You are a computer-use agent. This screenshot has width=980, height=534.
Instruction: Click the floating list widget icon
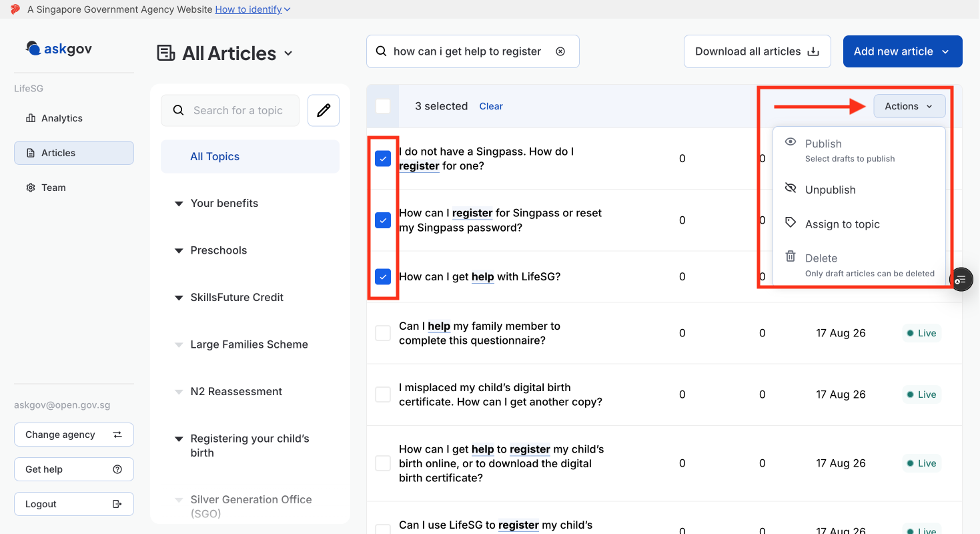[x=961, y=280]
